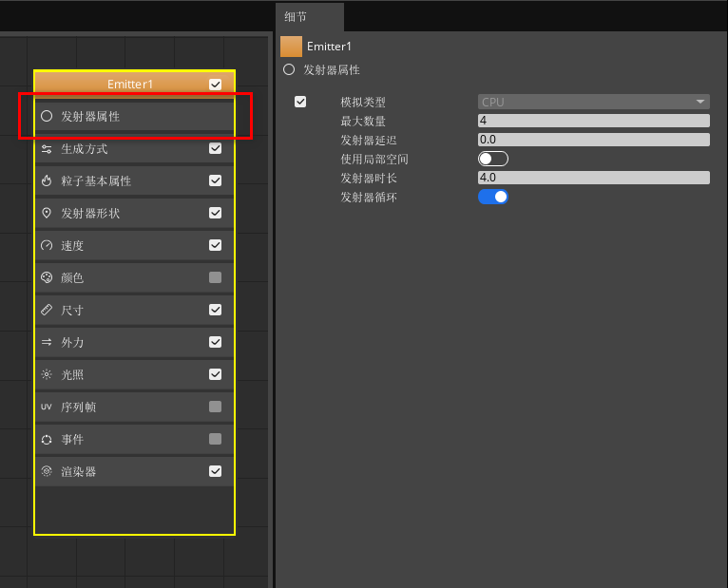728x588 pixels.
Task: Select the 光照 module row
Action: [134, 374]
